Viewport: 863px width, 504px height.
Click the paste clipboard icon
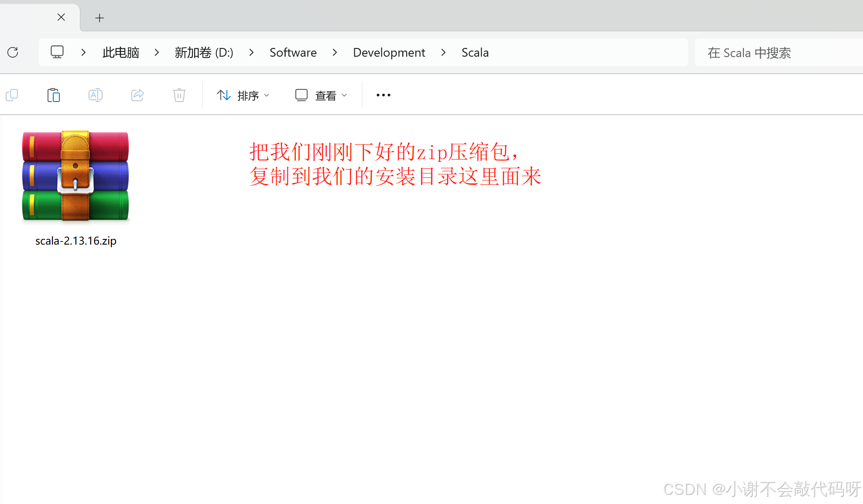53,95
